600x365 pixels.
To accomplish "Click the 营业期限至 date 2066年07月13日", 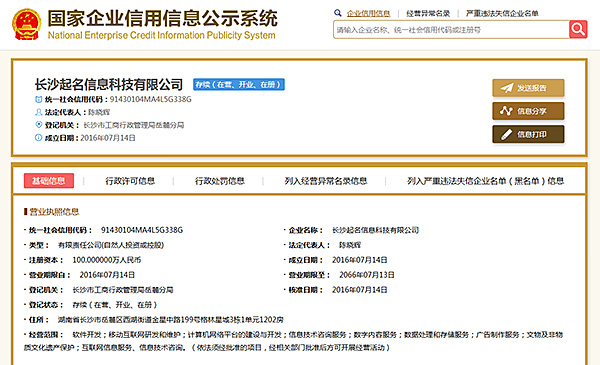I will [367, 275].
